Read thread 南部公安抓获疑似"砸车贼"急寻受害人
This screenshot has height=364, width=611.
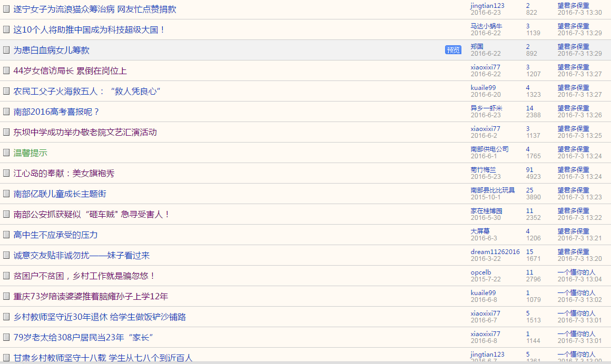(92, 214)
